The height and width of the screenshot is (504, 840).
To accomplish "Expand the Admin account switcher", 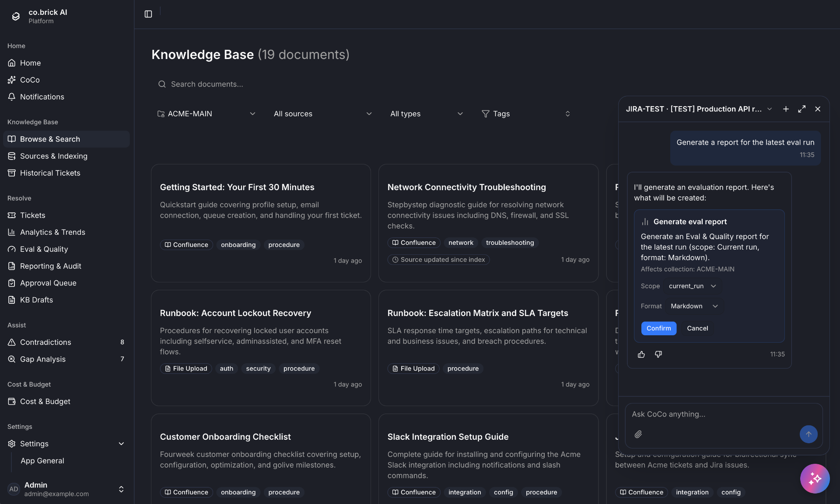I will (121, 489).
